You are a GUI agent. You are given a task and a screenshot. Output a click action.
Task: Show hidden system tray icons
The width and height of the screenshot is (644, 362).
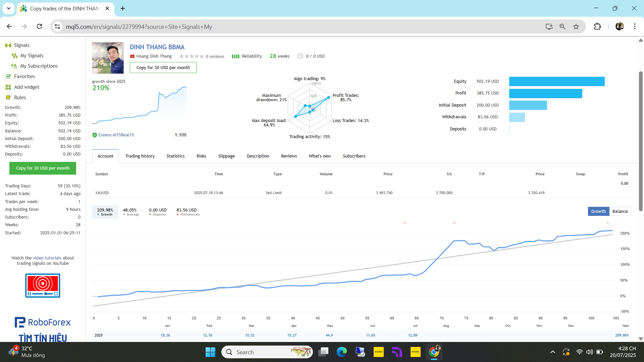552,352
